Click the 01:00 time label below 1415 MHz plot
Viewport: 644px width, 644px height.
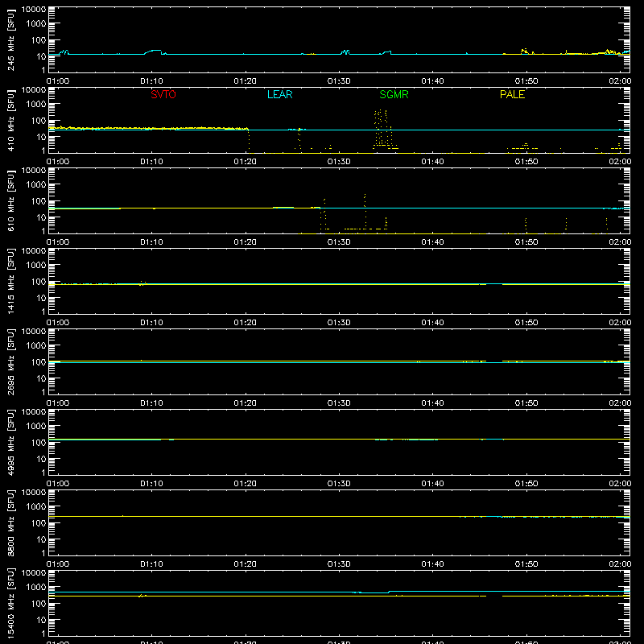tap(58, 323)
